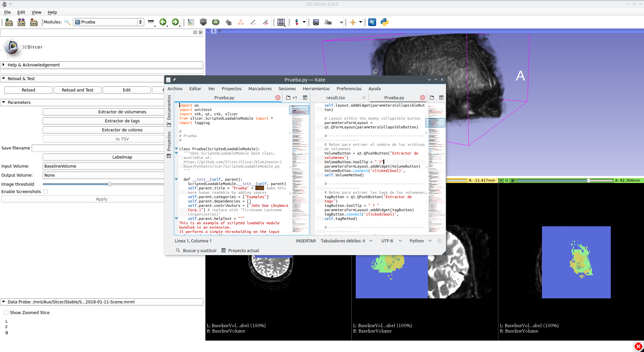This screenshot has height=352, width=644.
Task: Open Kate's Archivo menu
Action: point(175,89)
